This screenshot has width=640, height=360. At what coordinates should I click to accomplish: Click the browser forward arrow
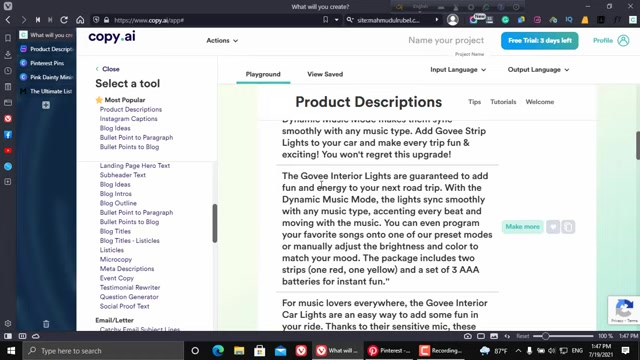[23, 20]
